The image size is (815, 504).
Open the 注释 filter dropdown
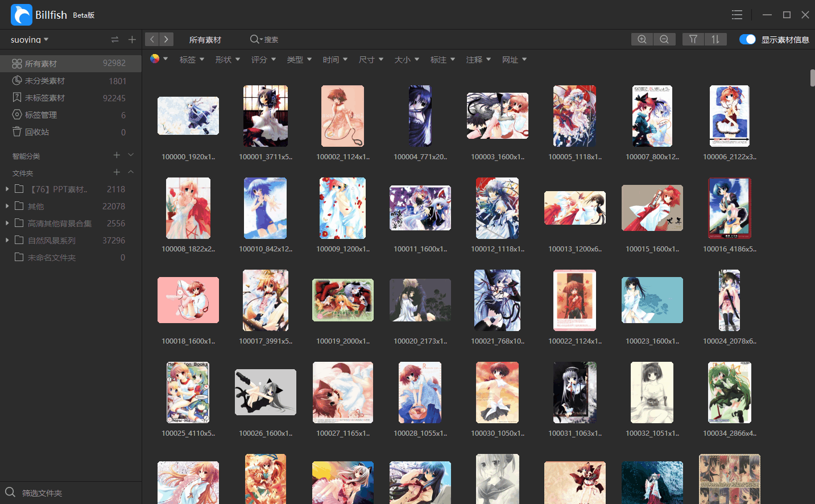point(478,60)
